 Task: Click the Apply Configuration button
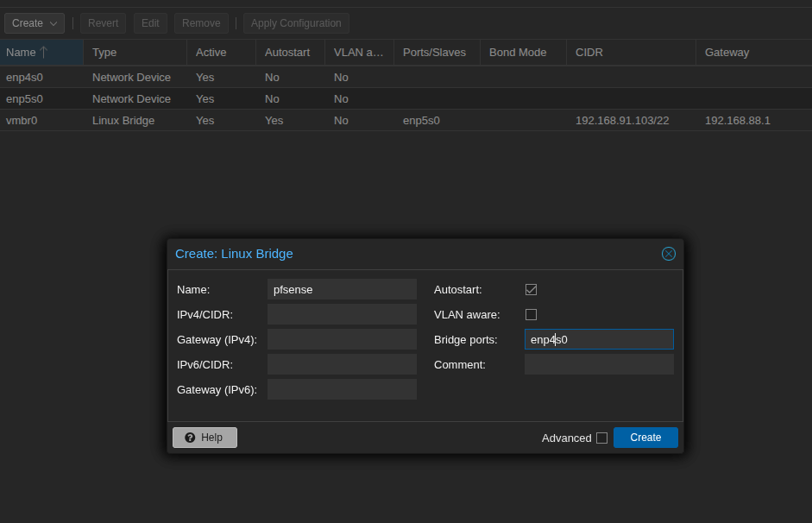[296, 23]
